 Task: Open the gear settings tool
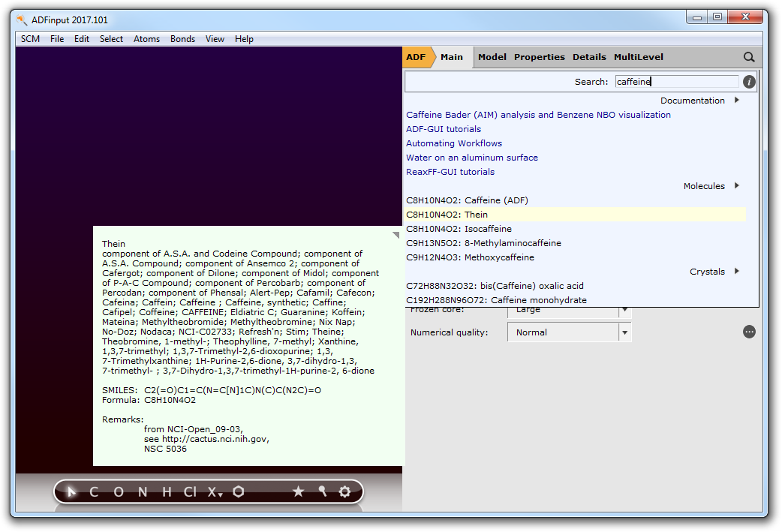coord(344,492)
